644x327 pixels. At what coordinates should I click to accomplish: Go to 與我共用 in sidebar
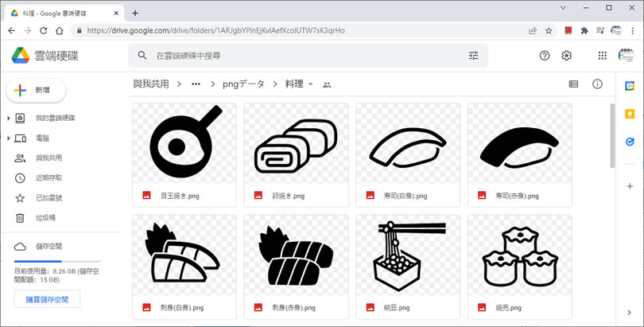coord(48,158)
